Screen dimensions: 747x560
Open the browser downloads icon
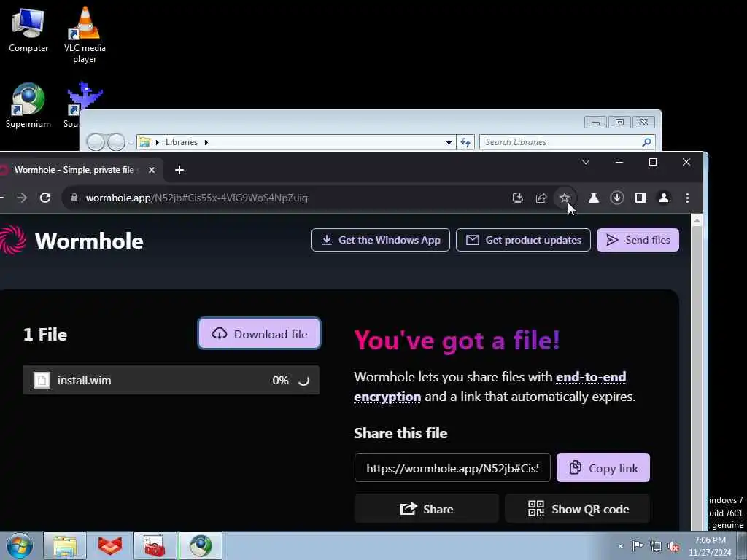click(x=617, y=198)
